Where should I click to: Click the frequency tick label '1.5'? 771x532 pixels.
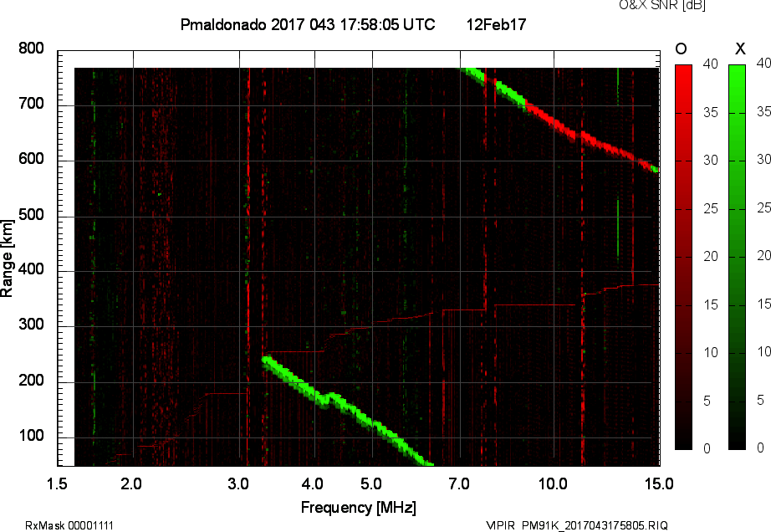tap(57, 483)
